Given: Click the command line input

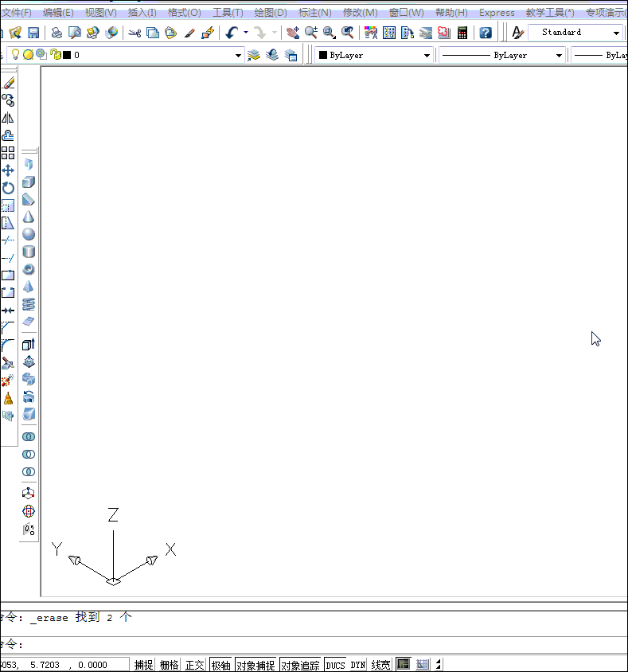Looking at the screenshot, I should 314,644.
